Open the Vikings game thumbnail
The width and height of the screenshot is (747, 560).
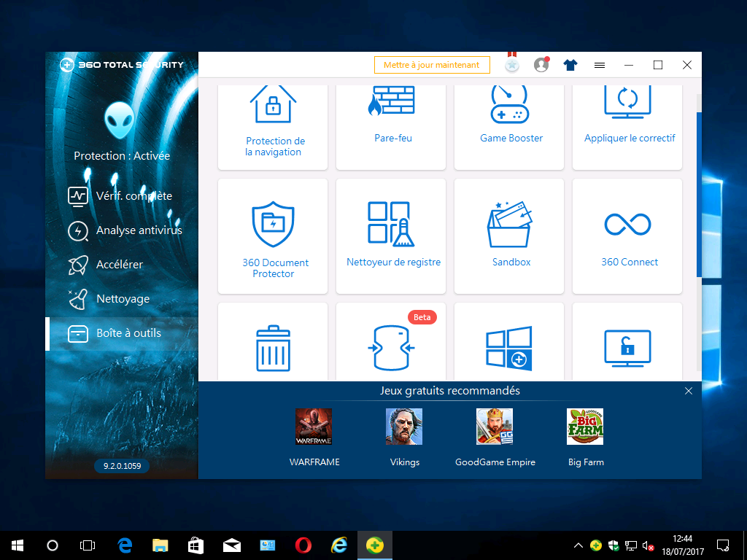pos(404,427)
